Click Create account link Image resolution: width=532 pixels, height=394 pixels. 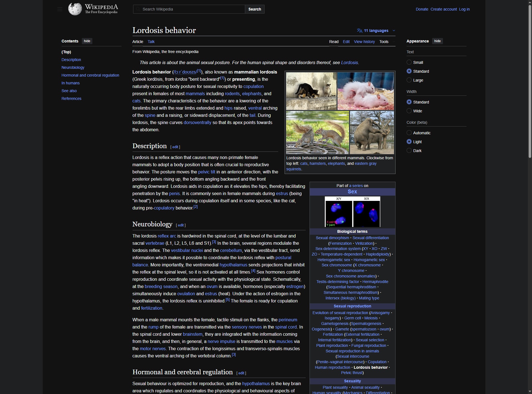(x=444, y=9)
